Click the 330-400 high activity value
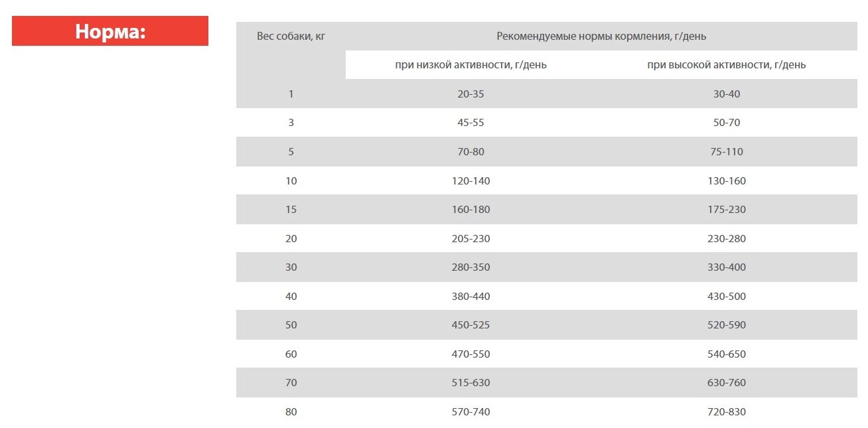This screenshot has height=428, width=868. 727,267
